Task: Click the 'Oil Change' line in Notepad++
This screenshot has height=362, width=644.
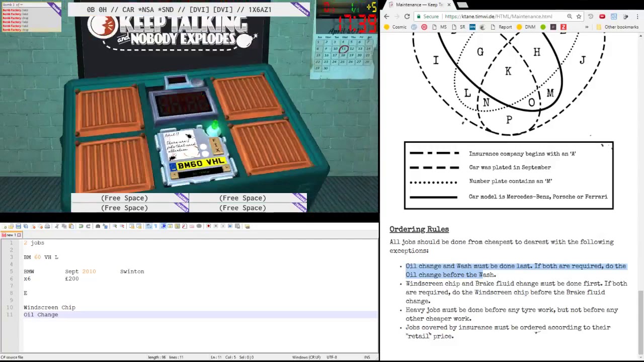Action: pos(41,315)
